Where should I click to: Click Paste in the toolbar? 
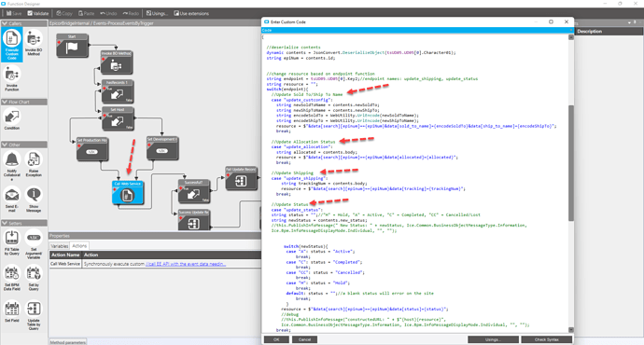click(86, 14)
